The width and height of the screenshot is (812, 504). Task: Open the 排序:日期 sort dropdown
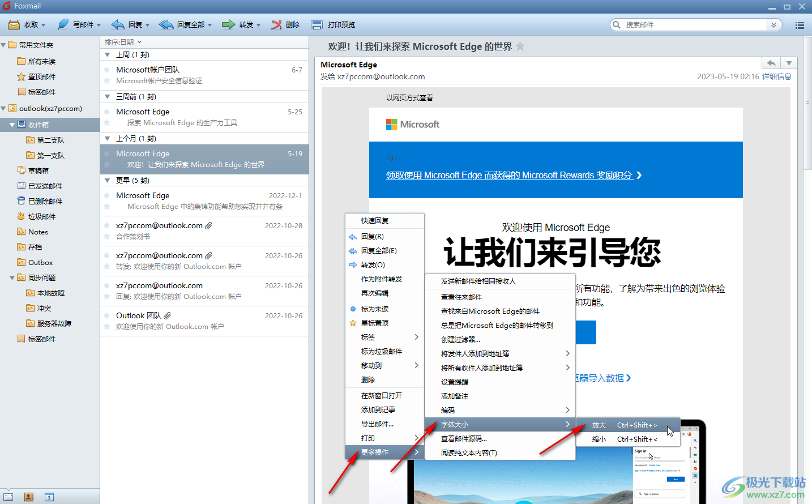(123, 42)
